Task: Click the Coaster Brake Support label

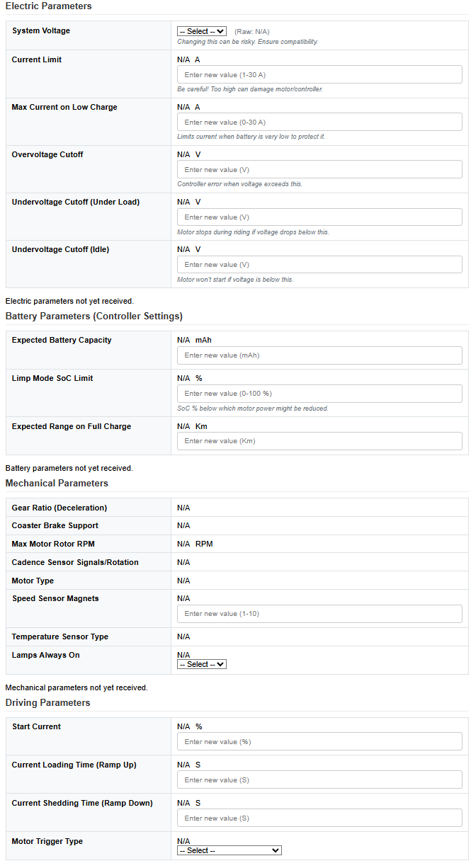Action: click(x=55, y=525)
